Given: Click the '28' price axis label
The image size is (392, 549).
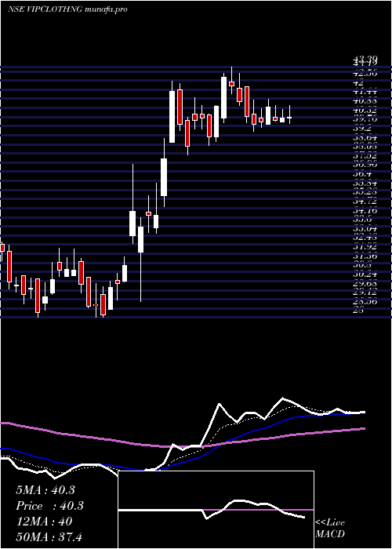Looking at the screenshot, I should coord(358,311).
